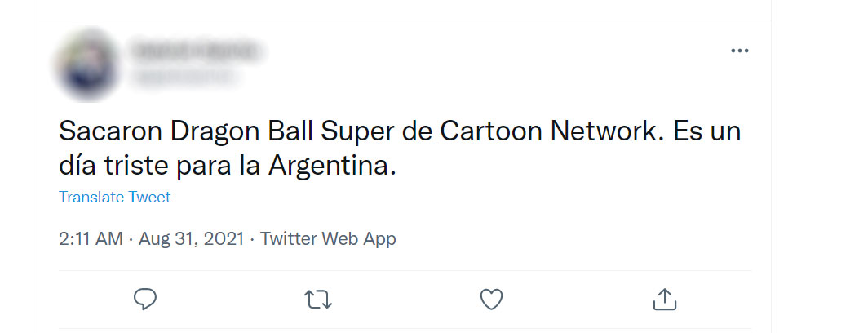Click the Translate Tweet link
Viewport: 868px width, 333px height.
coord(115,198)
